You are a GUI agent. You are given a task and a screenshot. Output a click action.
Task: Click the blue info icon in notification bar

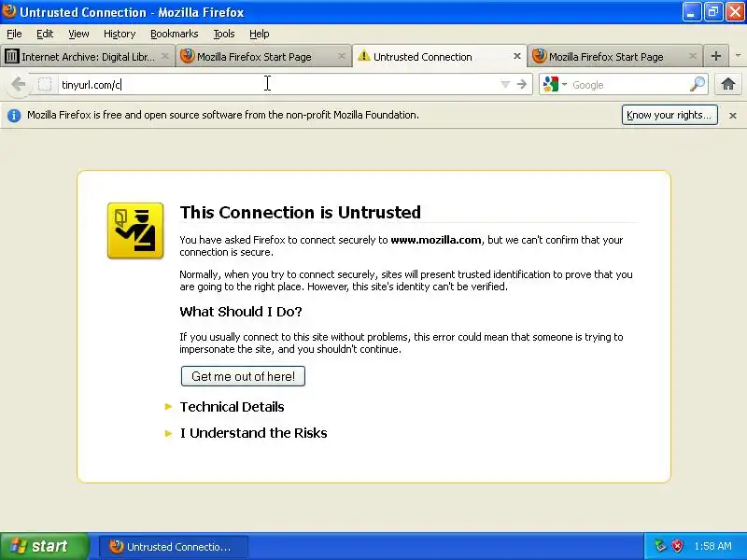tap(14, 115)
